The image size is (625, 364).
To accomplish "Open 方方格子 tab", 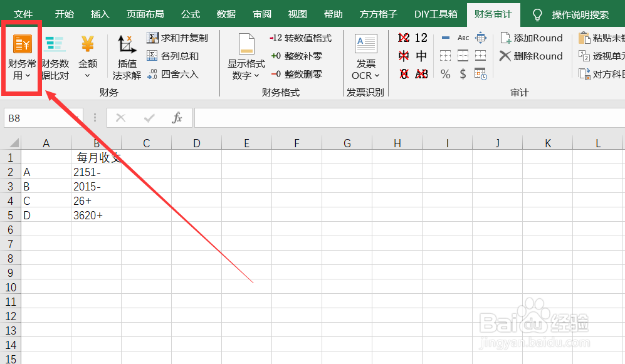I will (x=378, y=14).
